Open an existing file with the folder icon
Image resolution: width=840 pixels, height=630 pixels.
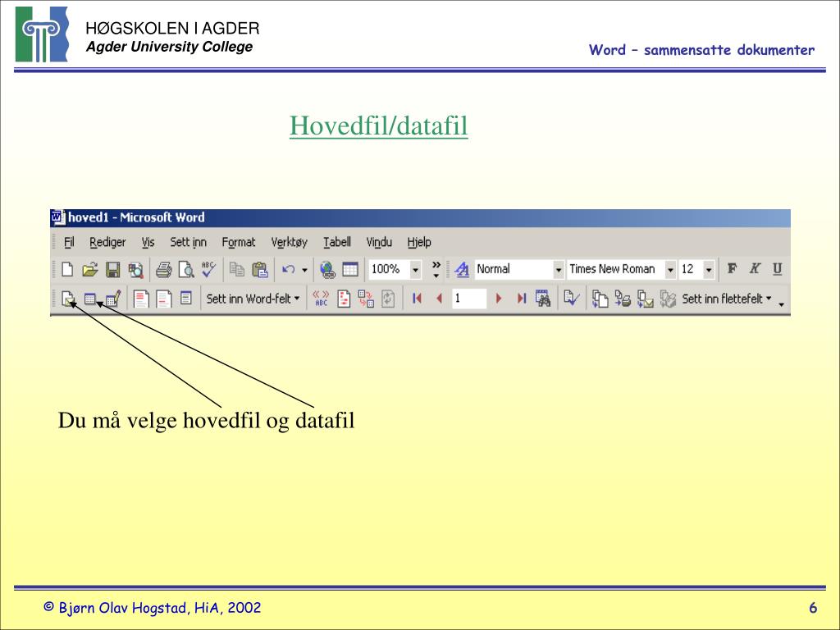90,269
